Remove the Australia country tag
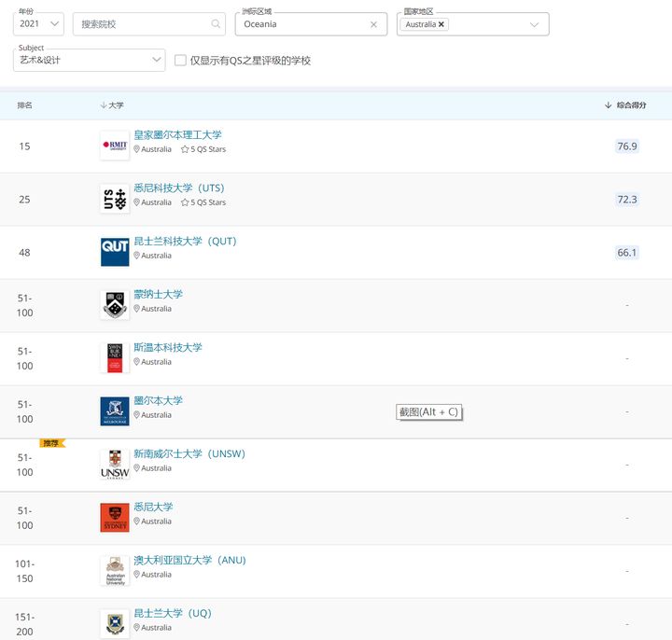 pyautogui.click(x=441, y=24)
